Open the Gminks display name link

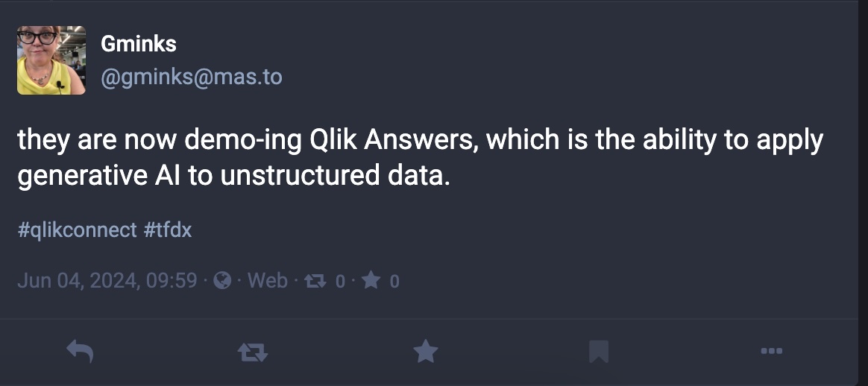pos(139,44)
